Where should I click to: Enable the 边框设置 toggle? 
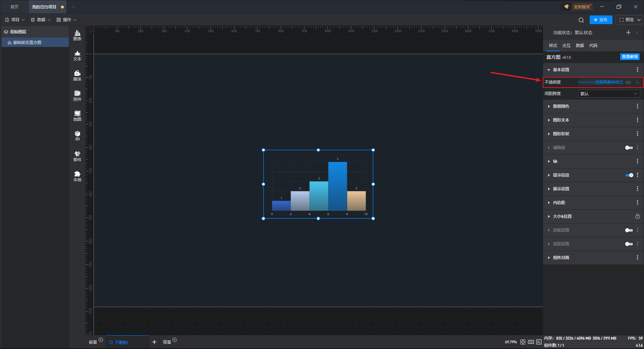coord(629,230)
